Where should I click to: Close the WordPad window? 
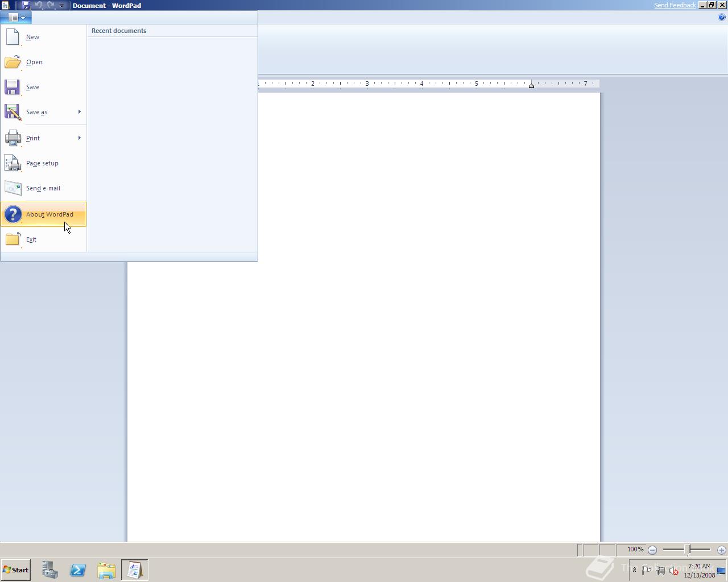pos(722,5)
